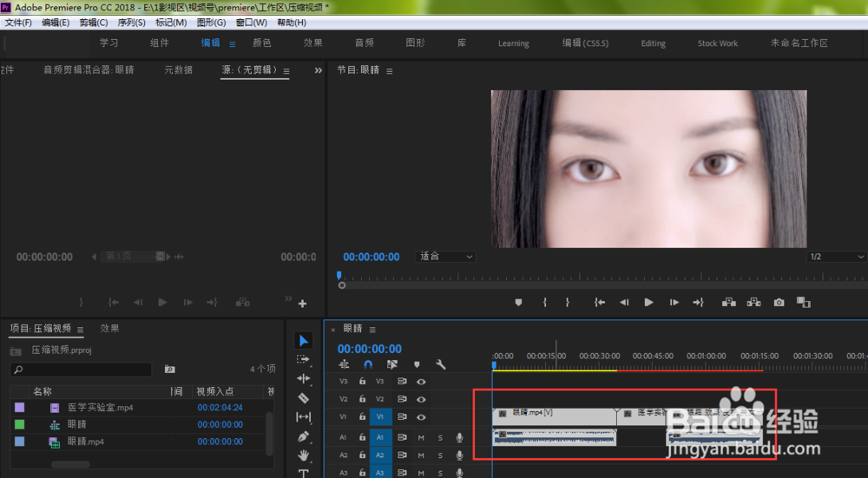Mute the A2 audio track
The image size is (868, 478).
pos(421,455)
